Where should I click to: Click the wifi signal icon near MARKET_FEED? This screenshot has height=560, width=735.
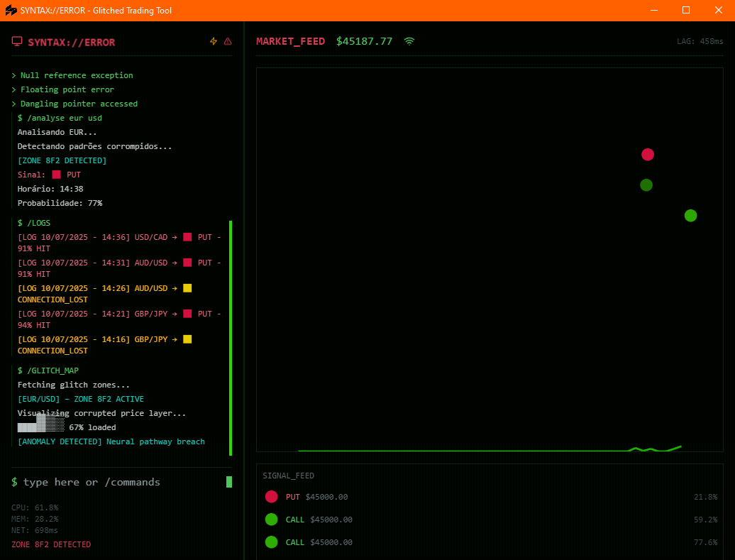(409, 41)
